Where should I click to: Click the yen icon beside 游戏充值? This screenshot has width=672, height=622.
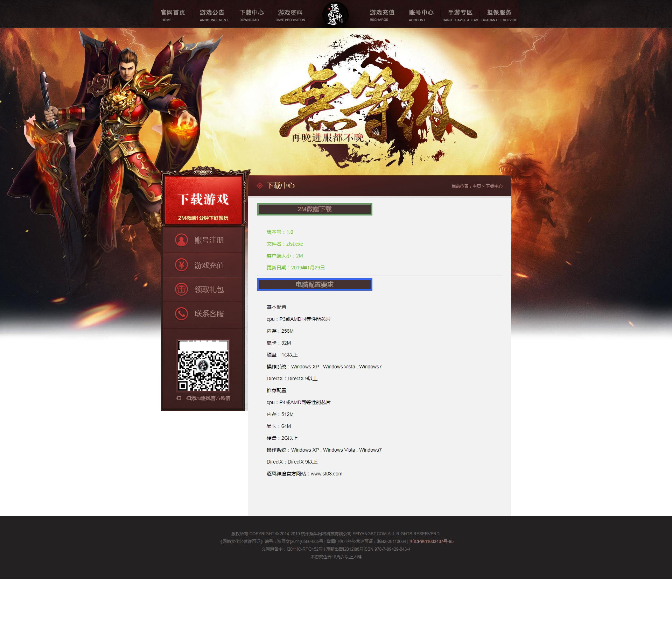(x=181, y=265)
